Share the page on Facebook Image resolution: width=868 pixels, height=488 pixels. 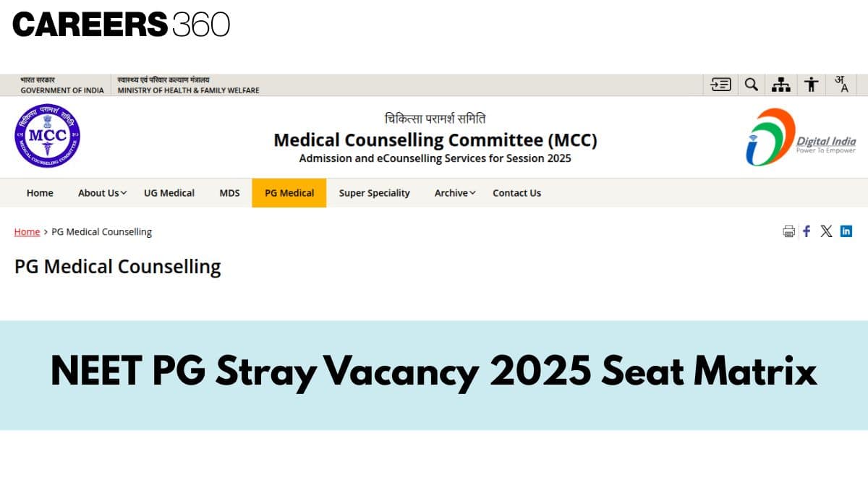point(807,231)
